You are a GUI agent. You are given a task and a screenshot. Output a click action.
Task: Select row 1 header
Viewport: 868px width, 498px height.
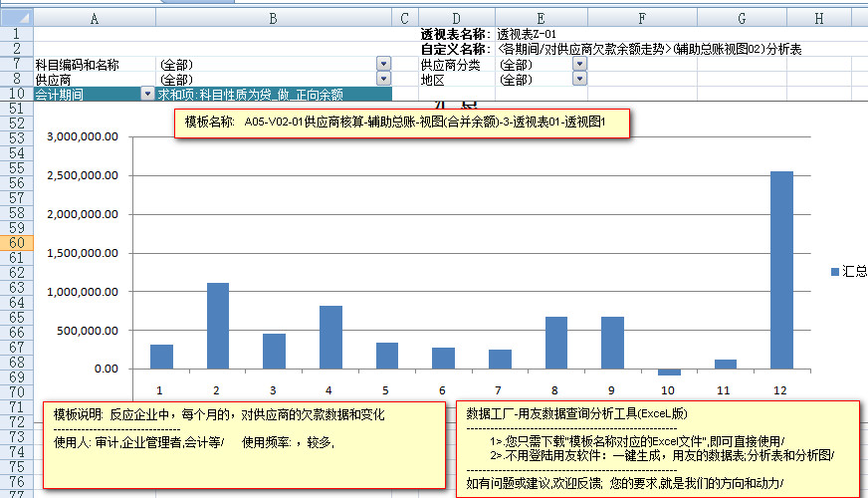click(16, 34)
